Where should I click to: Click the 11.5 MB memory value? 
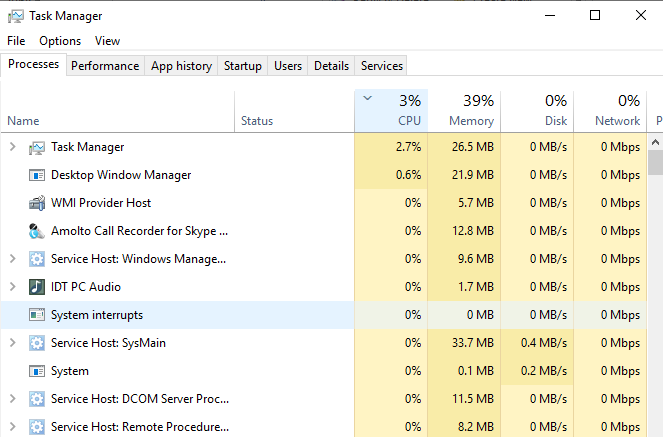click(473, 399)
